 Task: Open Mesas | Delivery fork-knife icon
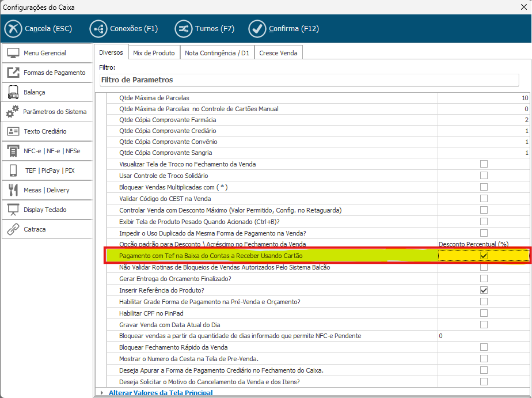click(13, 190)
